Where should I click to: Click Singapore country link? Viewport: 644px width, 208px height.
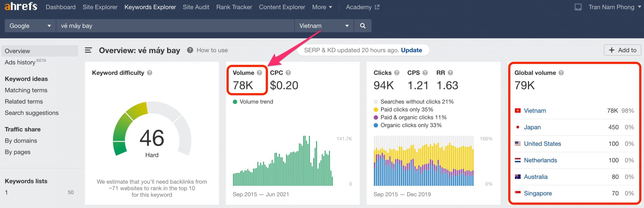click(x=538, y=193)
